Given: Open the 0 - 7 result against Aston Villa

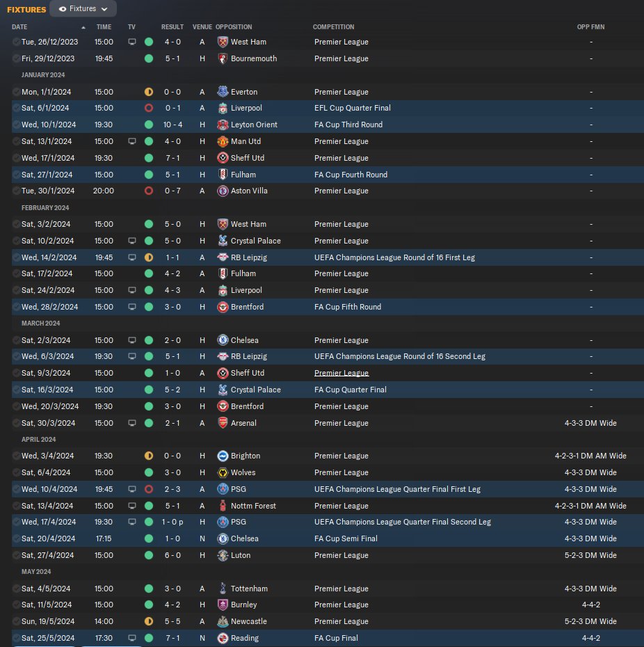Looking at the screenshot, I should pos(172,191).
